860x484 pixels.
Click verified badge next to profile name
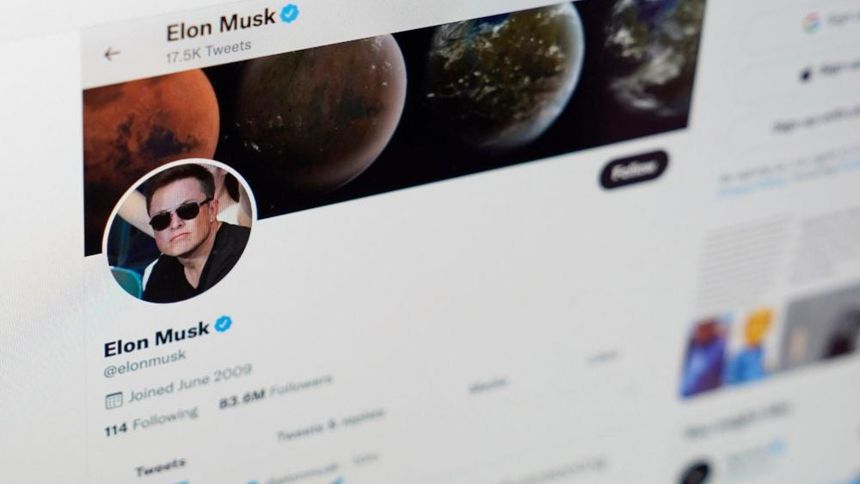point(223,324)
